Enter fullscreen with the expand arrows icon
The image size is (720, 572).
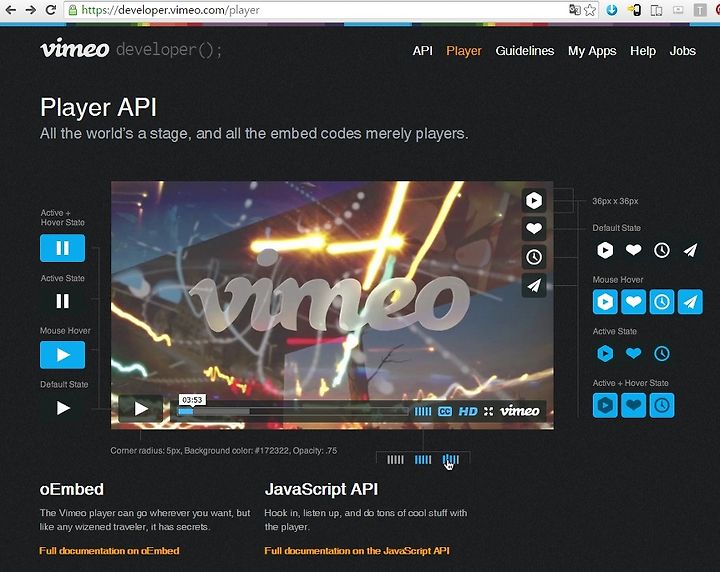(x=488, y=411)
